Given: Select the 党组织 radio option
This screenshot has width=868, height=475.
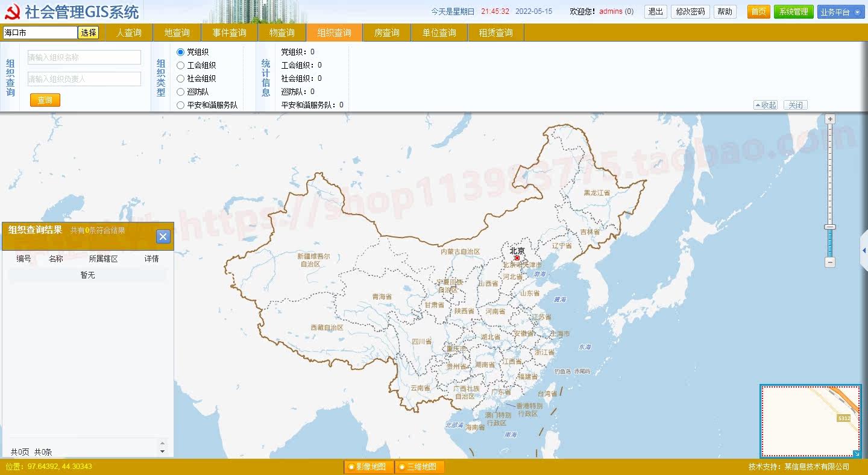Looking at the screenshot, I should click(180, 52).
